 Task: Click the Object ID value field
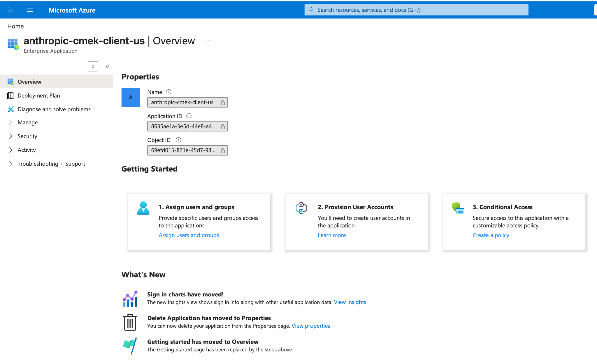[187, 150]
